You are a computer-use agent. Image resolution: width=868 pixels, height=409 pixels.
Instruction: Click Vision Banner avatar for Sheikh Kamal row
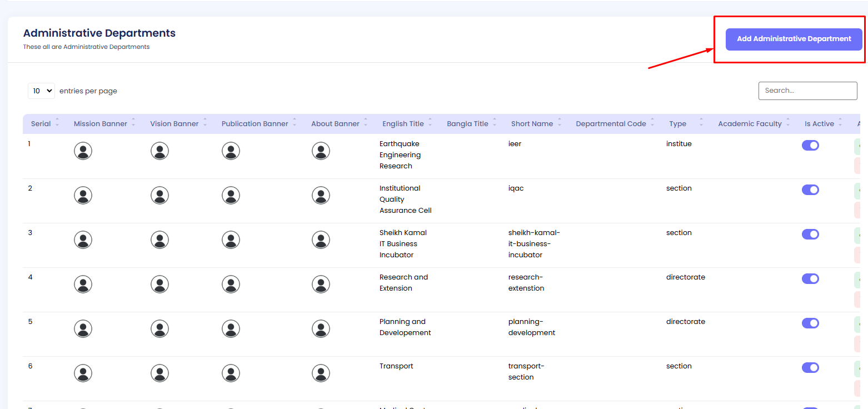click(x=159, y=240)
